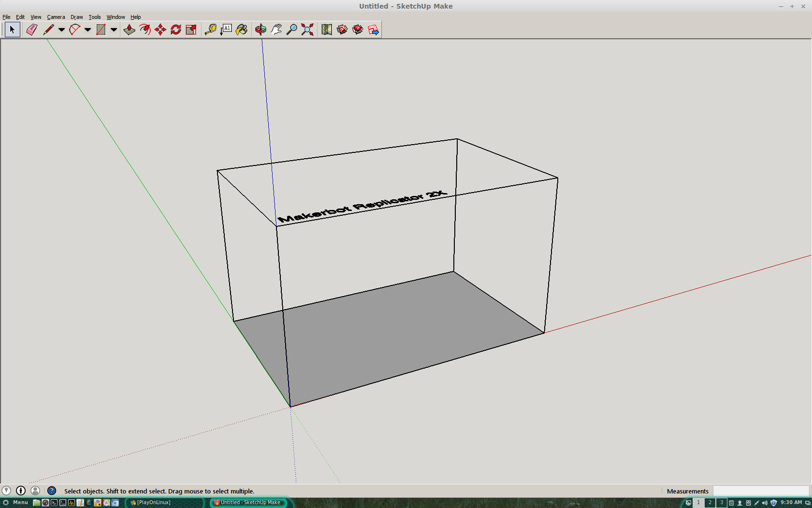Open the taskbar Menu button
Viewport: 812px width, 508px height.
click(15, 503)
